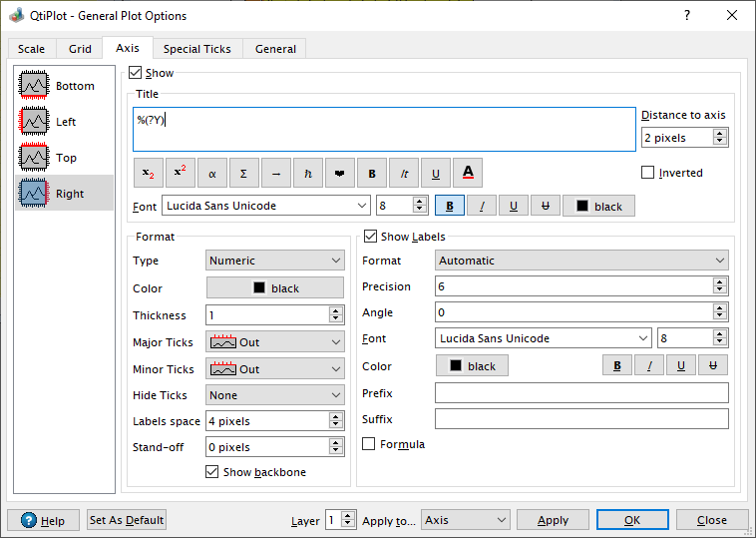Click the Sigma math symbols icon
This screenshot has width=756, height=538.
point(244,173)
